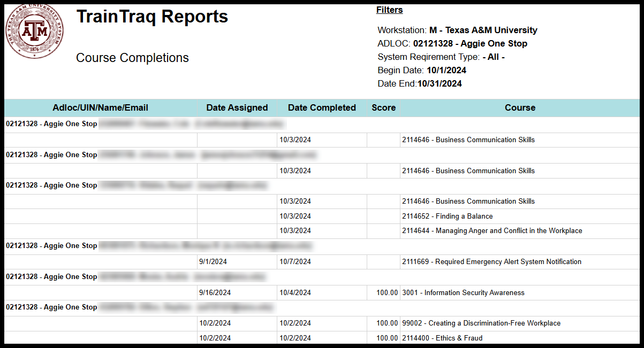Click the Ethics & Fraud course entry
The height and width of the screenshot is (348, 644).
point(442,338)
